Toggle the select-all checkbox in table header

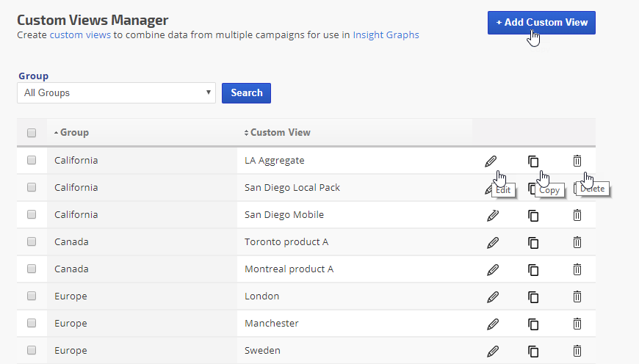point(32,133)
